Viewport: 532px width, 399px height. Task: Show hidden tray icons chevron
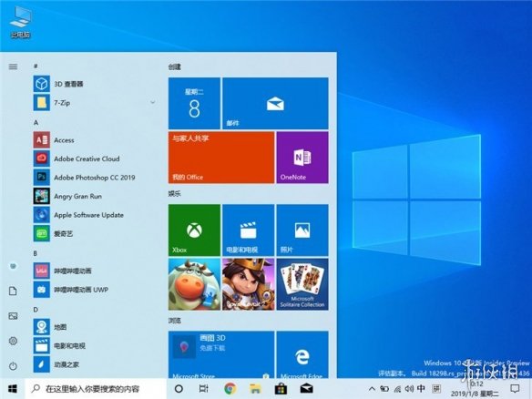pos(372,389)
